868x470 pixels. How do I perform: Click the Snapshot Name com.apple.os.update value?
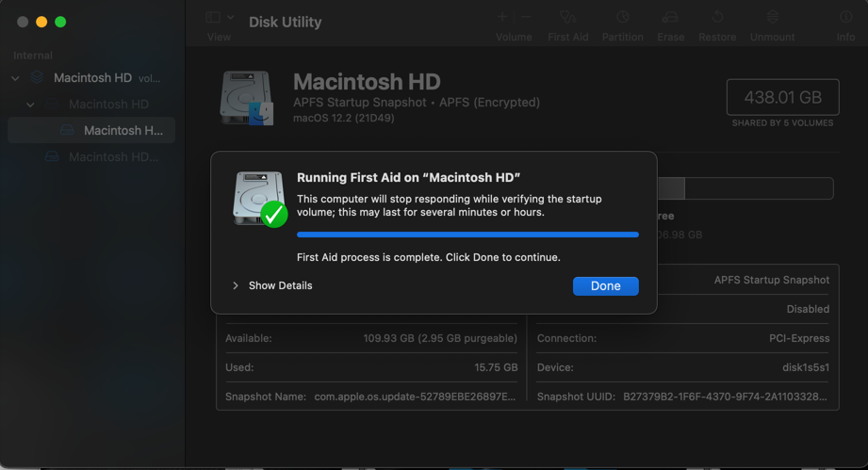[415, 397]
